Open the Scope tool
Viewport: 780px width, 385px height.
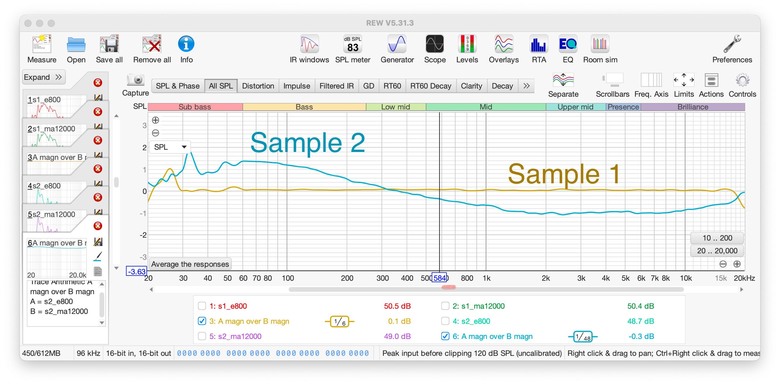click(x=435, y=44)
